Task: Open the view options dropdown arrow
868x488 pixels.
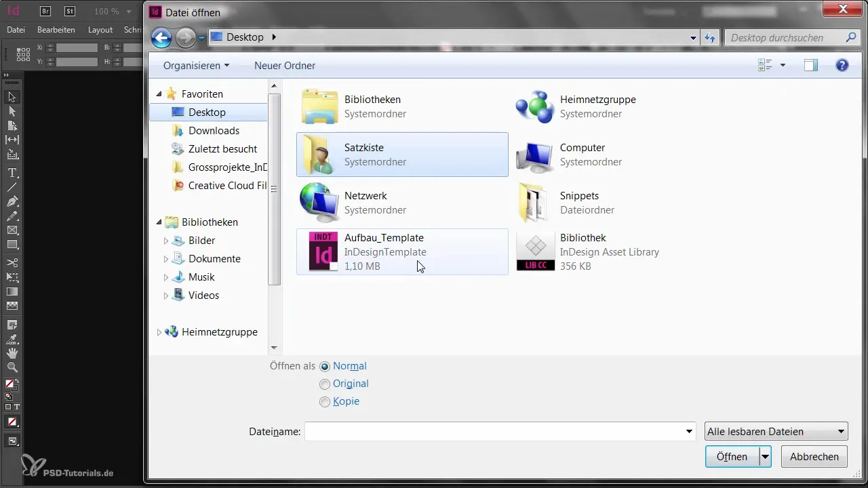Action: 783,65
